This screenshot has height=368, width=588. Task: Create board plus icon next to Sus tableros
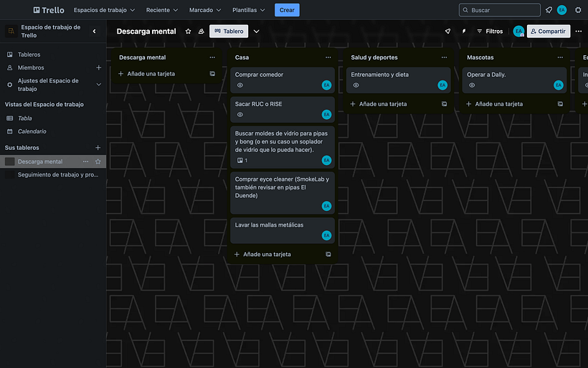(x=98, y=148)
